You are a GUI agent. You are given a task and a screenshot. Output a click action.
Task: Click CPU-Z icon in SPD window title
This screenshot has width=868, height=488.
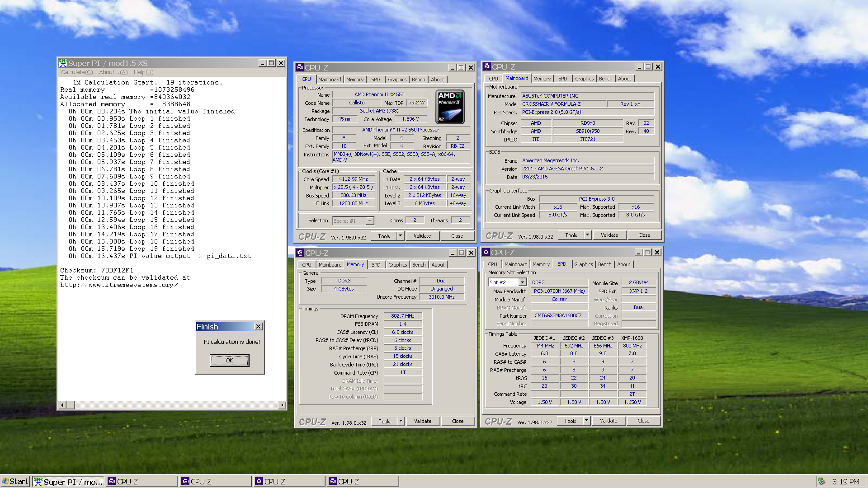pyautogui.click(x=486, y=252)
